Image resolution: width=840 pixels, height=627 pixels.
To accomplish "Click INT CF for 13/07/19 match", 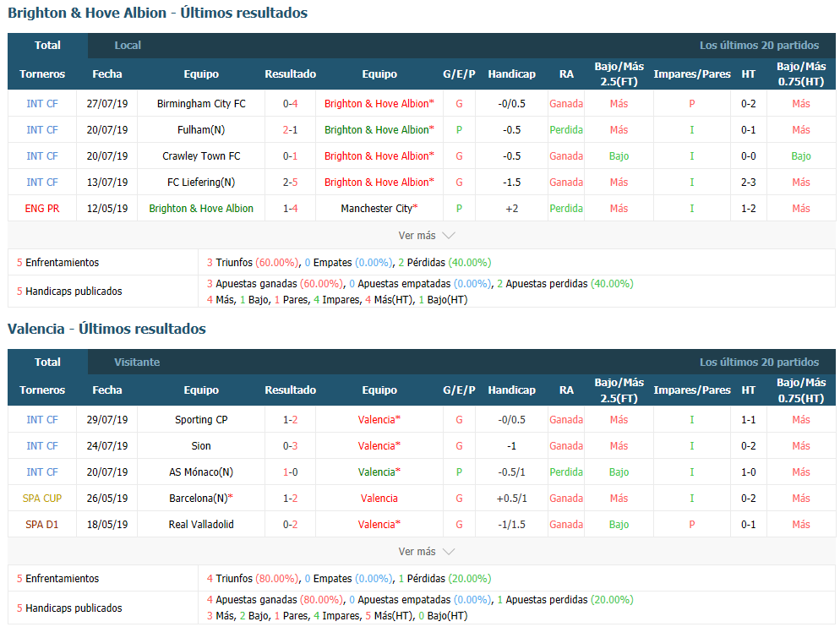I will click(41, 183).
